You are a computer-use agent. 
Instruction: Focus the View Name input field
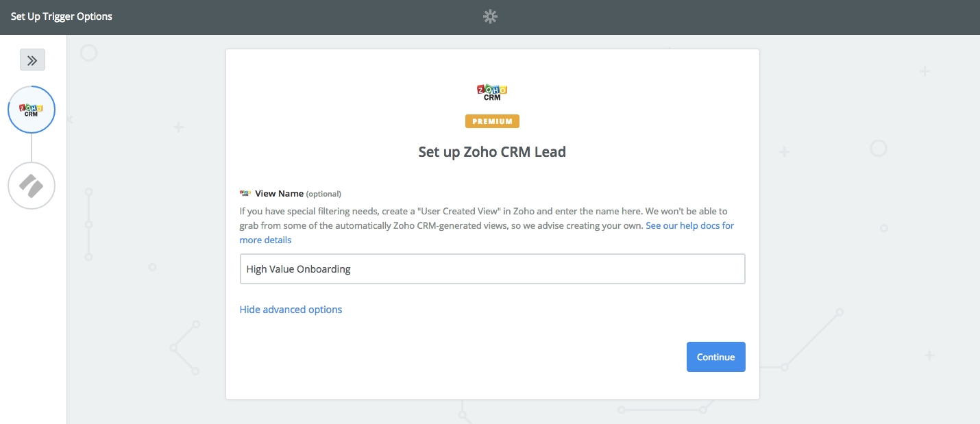tap(492, 269)
